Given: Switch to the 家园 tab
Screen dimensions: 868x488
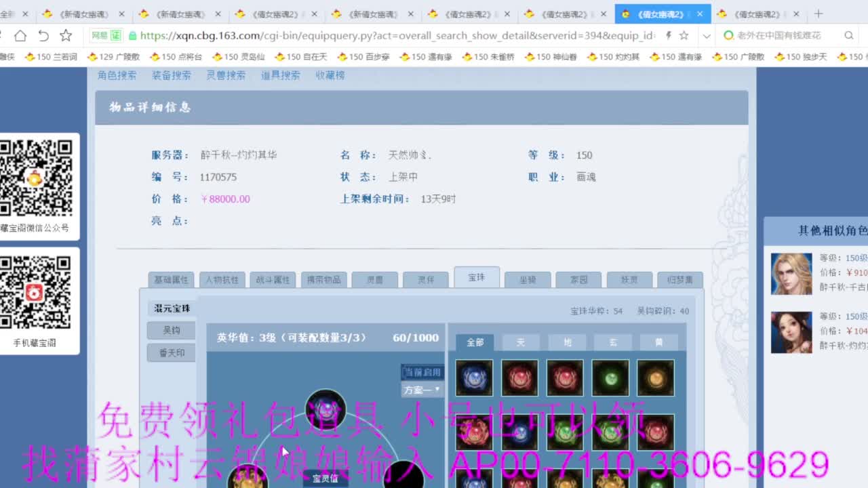Looking at the screenshot, I should click(x=578, y=279).
